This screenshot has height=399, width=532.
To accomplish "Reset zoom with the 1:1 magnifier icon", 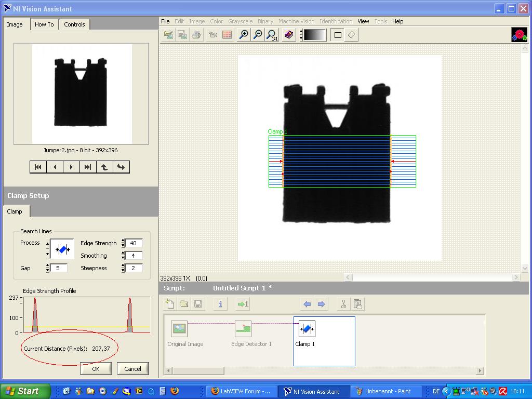I will pyautogui.click(x=271, y=35).
